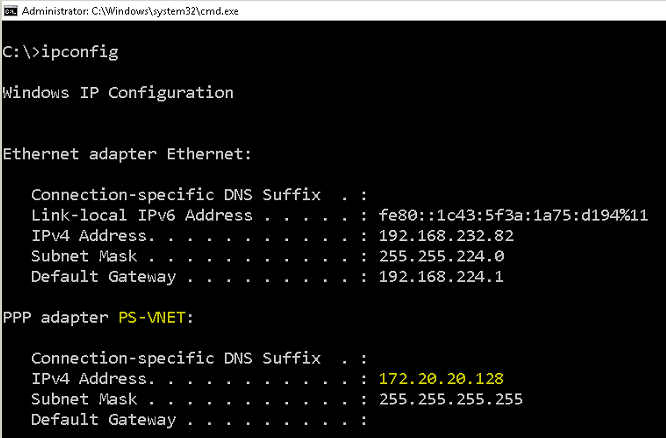Click the Ethernet Subnet Mask label
Viewport: 666px width, 438px height.
click(84, 256)
